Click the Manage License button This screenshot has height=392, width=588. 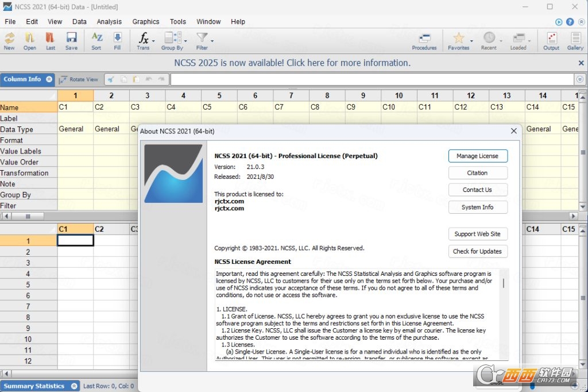[478, 156]
